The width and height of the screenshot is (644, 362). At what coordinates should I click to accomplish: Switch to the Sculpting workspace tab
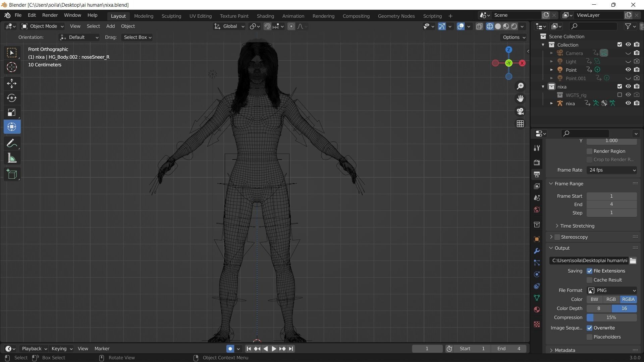click(x=171, y=16)
